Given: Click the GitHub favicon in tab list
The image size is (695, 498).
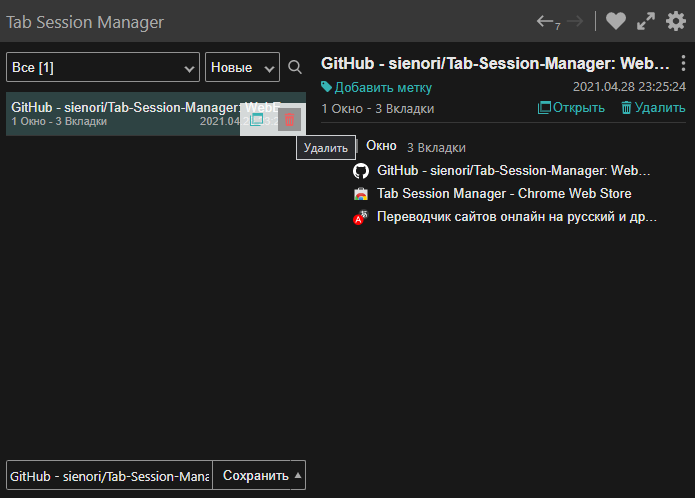Looking at the screenshot, I should click(x=361, y=171).
